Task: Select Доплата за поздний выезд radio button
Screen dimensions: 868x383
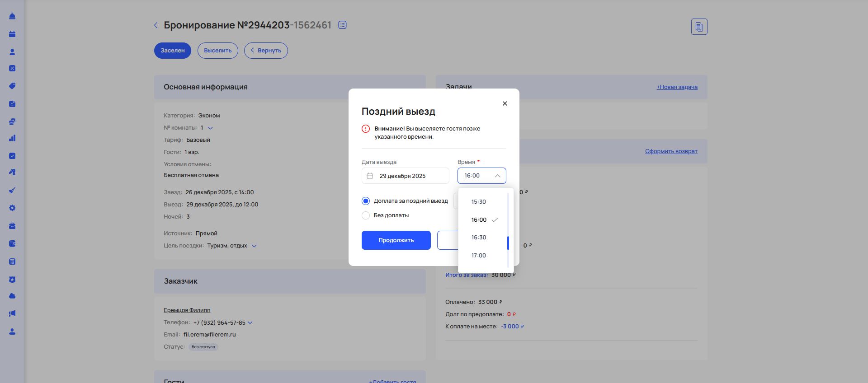Action: pyautogui.click(x=366, y=201)
